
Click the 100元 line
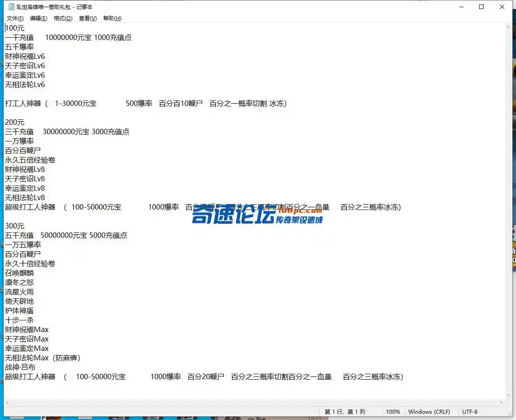pyautogui.click(x=14, y=28)
